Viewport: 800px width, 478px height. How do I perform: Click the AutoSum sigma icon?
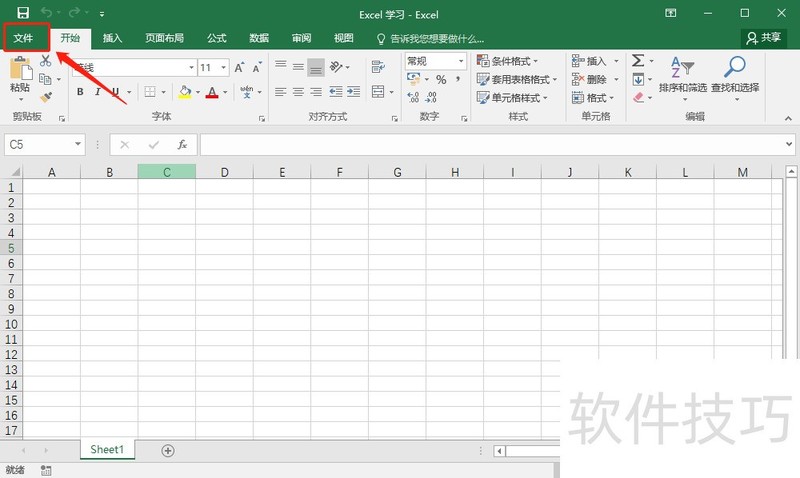[x=638, y=61]
